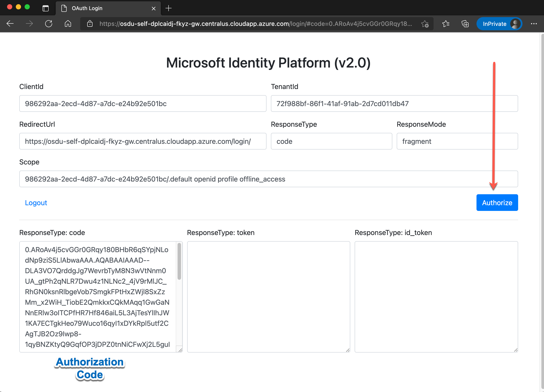Click the authorization code textarea scrollbar

179,262
